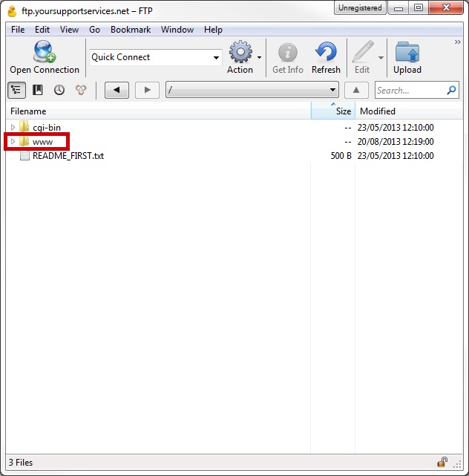469x476 pixels.
Task: Refresh the directory listing
Action: (x=326, y=53)
